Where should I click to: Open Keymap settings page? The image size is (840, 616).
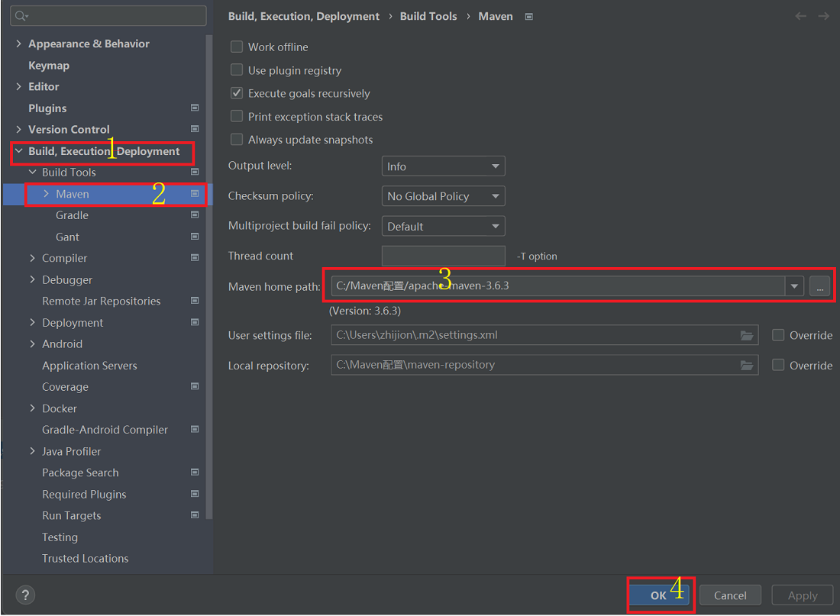click(49, 66)
